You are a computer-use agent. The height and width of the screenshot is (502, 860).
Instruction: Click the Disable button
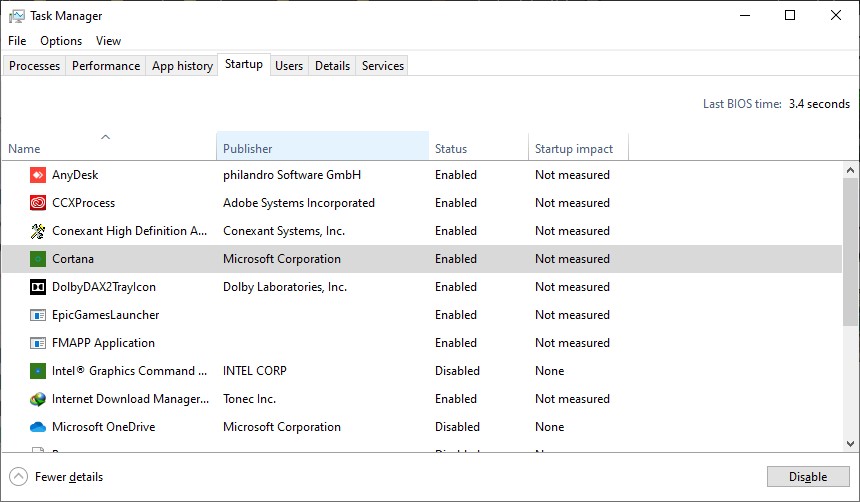[808, 477]
